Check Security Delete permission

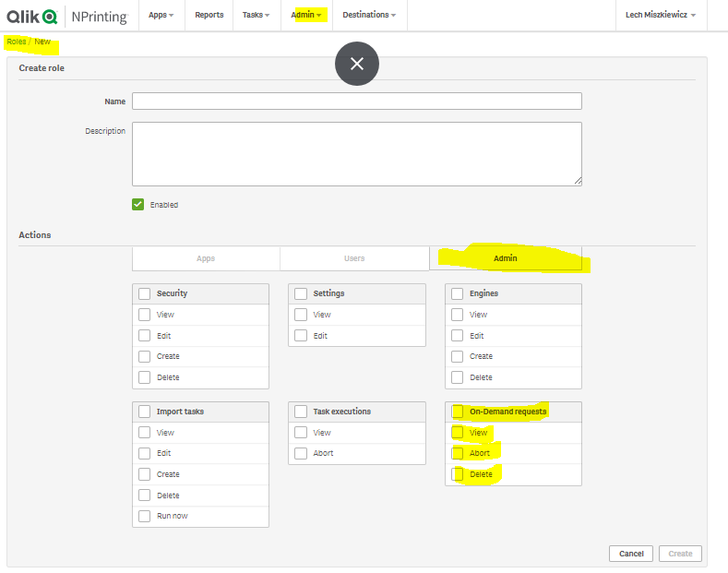(x=144, y=377)
